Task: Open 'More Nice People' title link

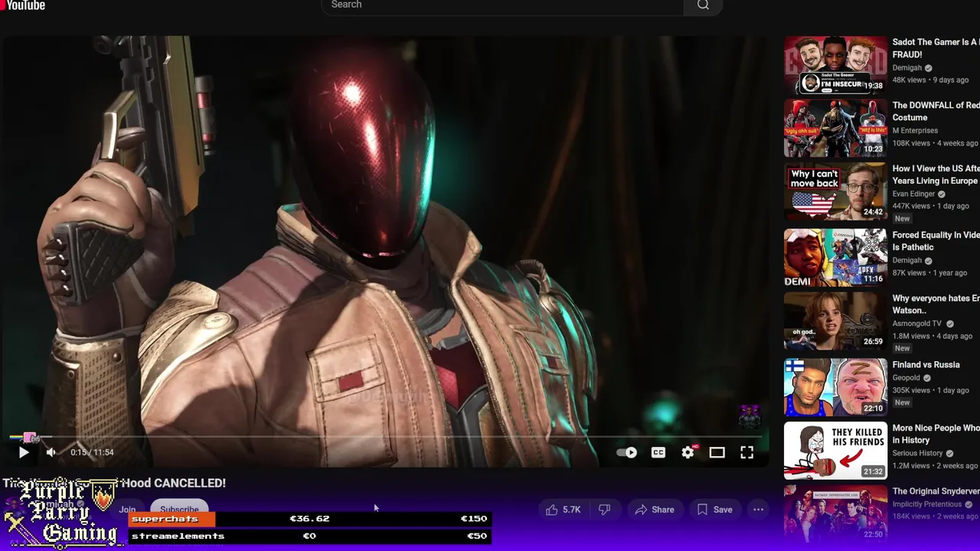Action: 936,434
